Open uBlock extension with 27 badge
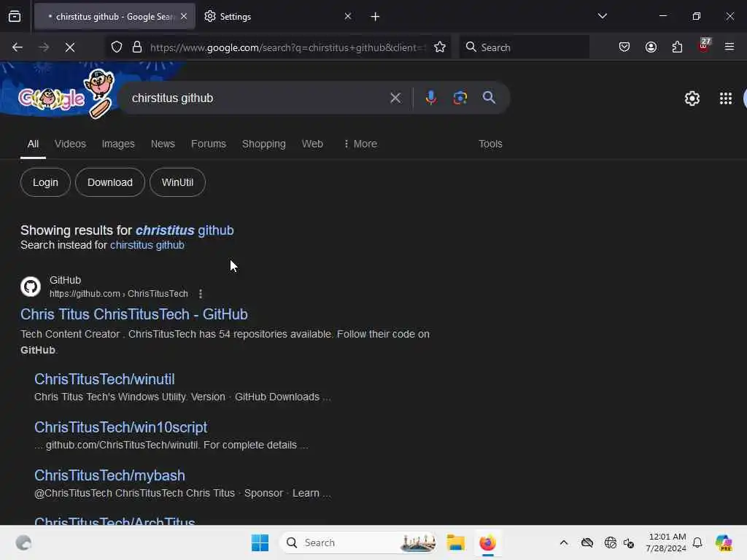The height and width of the screenshot is (560, 747). 704,46
